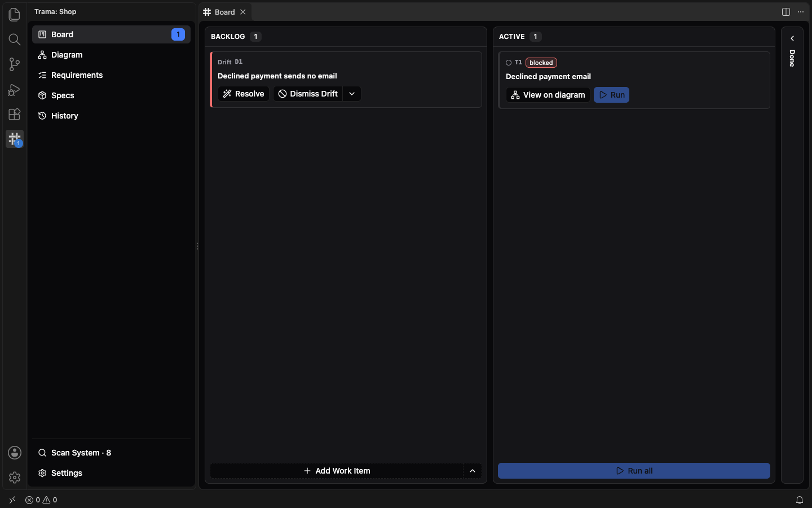Toggle the T1 status circle

[509, 63]
